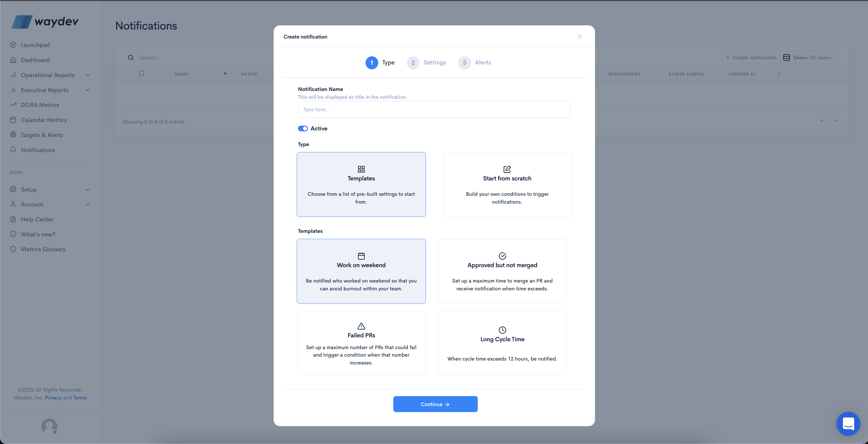
Task: Disable the Active toggle switch
Action: click(x=303, y=129)
